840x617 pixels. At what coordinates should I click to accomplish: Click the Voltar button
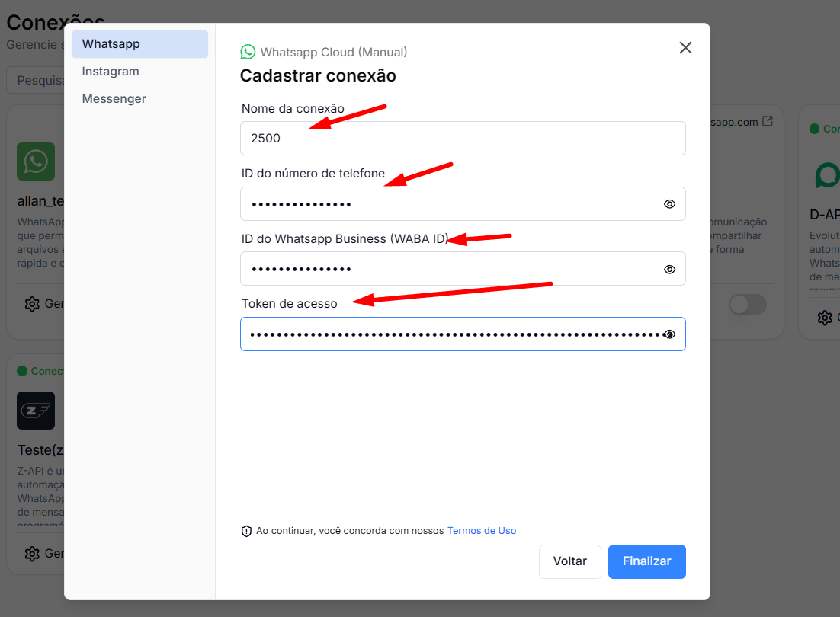tap(570, 561)
